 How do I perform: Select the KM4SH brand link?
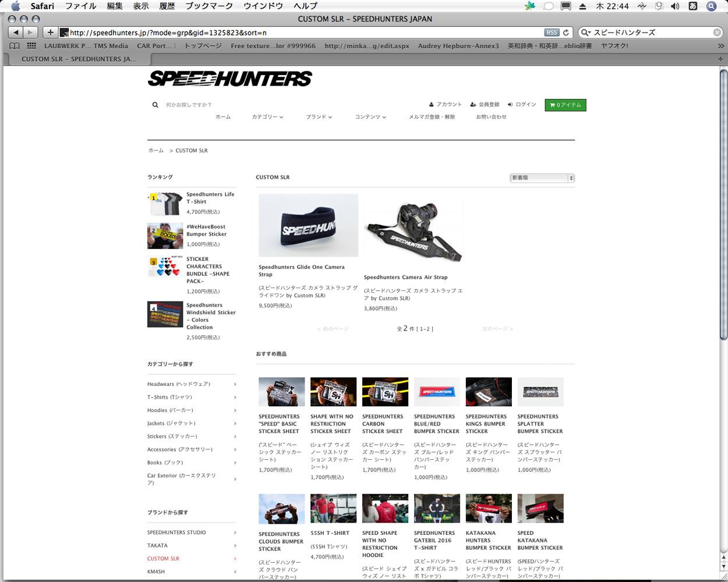pos(156,572)
